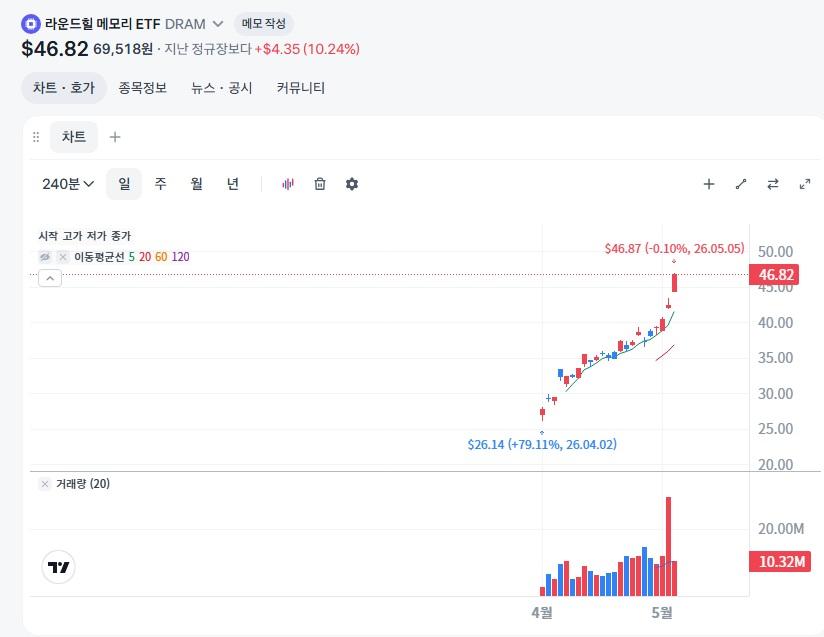Click the moving average 120 period value

[180, 256]
